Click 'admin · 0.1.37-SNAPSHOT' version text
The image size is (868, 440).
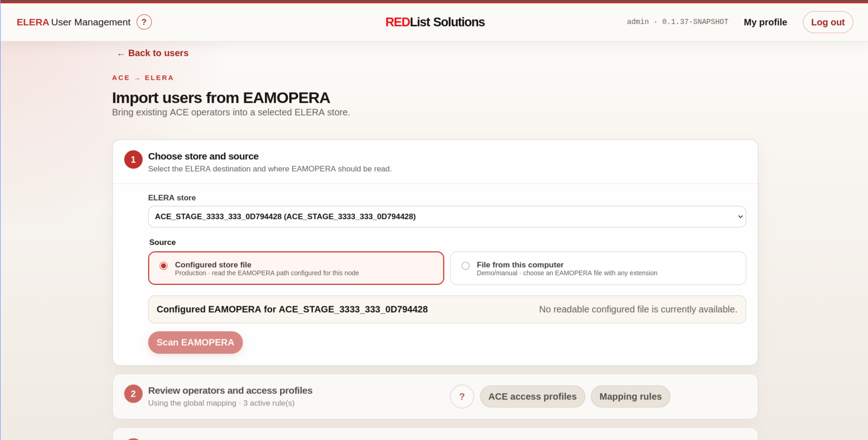pyautogui.click(x=677, y=22)
